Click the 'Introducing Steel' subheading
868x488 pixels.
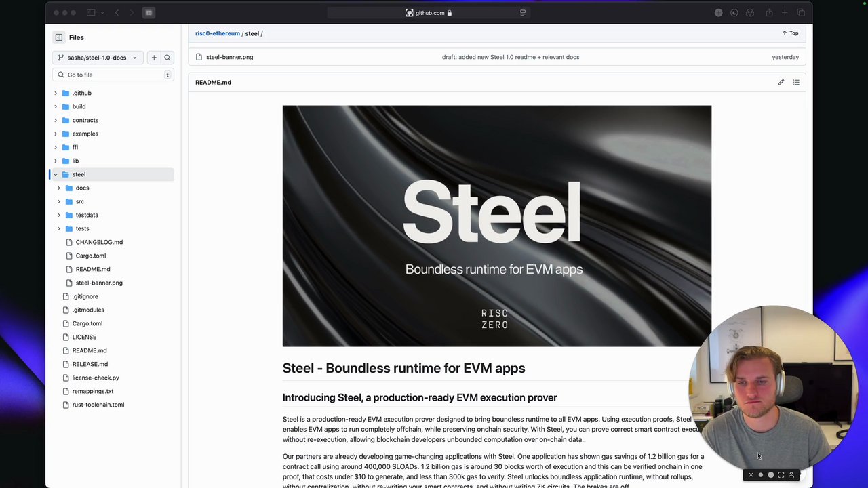(420, 397)
